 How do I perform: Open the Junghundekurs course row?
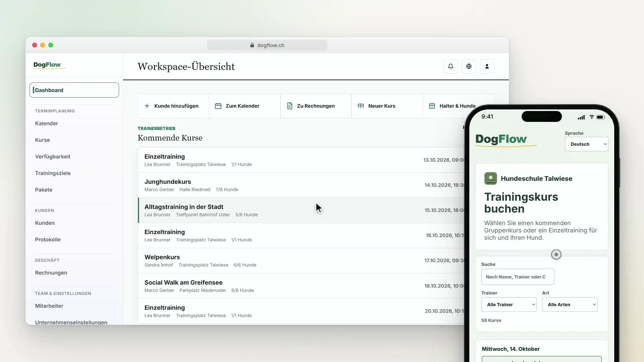301,185
